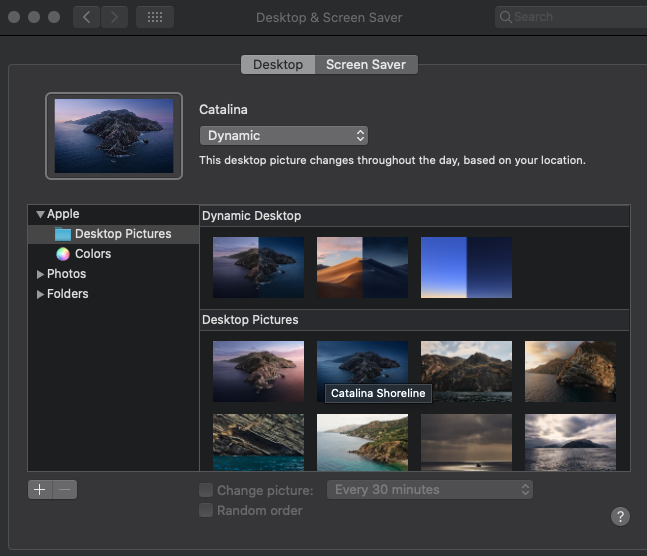
Task: Open the Dynamic appearance dropdown
Action: coord(284,136)
